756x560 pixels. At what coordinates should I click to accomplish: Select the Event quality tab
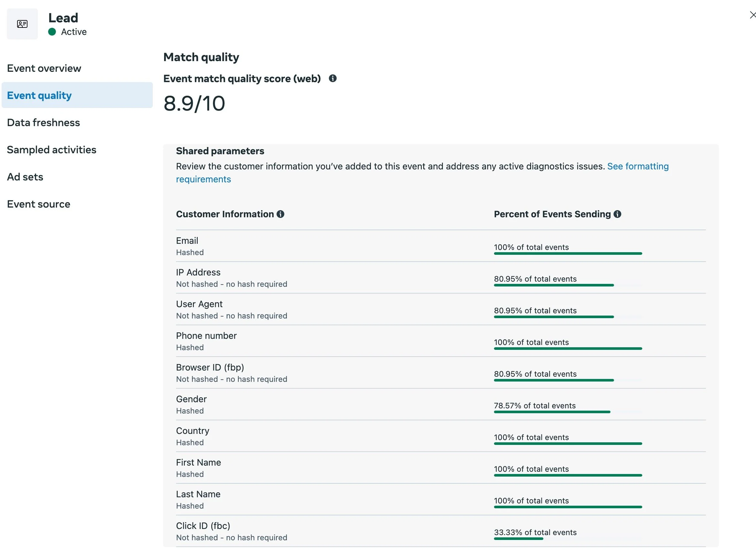(x=39, y=96)
